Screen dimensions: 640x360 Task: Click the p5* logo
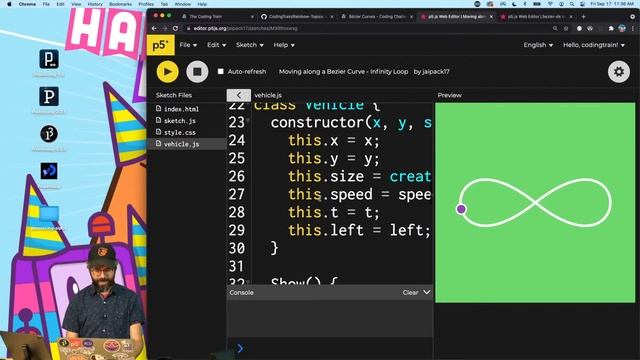tap(160, 45)
